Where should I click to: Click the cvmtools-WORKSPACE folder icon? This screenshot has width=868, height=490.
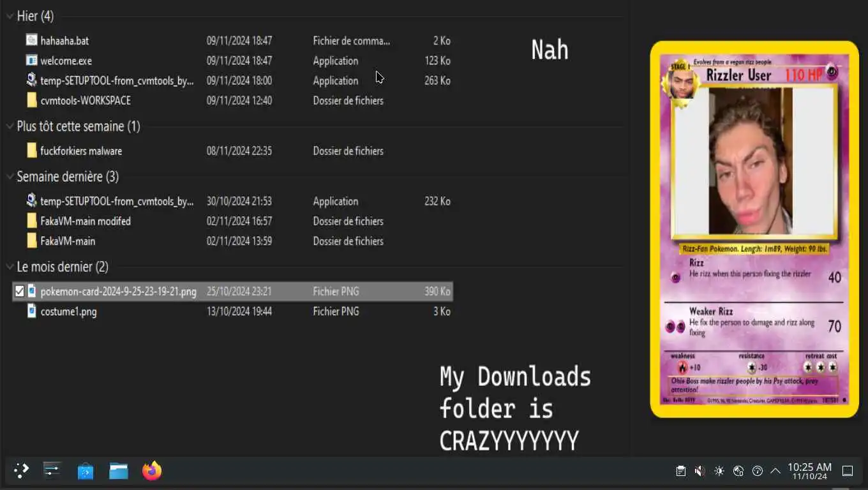coord(31,100)
